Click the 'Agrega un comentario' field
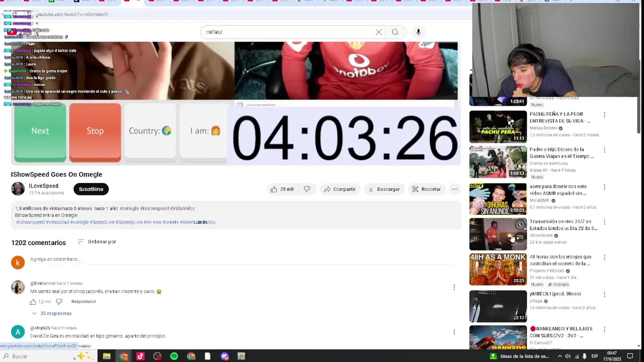 [242, 259]
